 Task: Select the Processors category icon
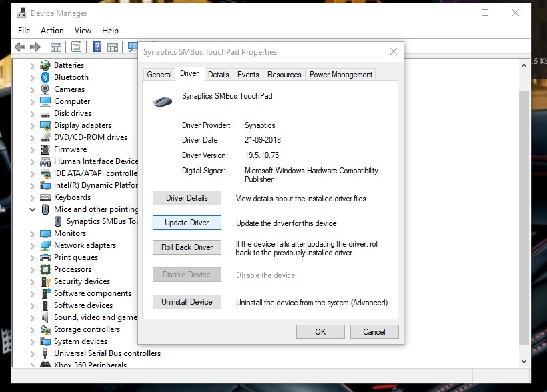45,269
